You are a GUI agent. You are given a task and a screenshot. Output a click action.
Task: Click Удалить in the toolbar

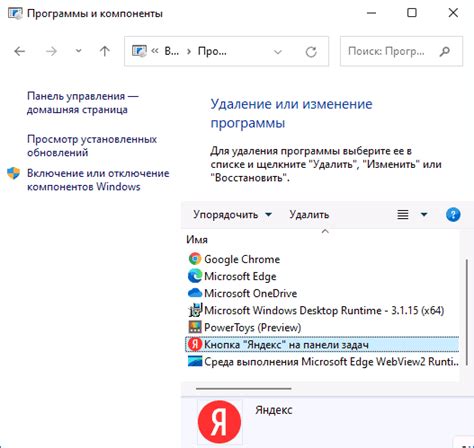(x=309, y=214)
